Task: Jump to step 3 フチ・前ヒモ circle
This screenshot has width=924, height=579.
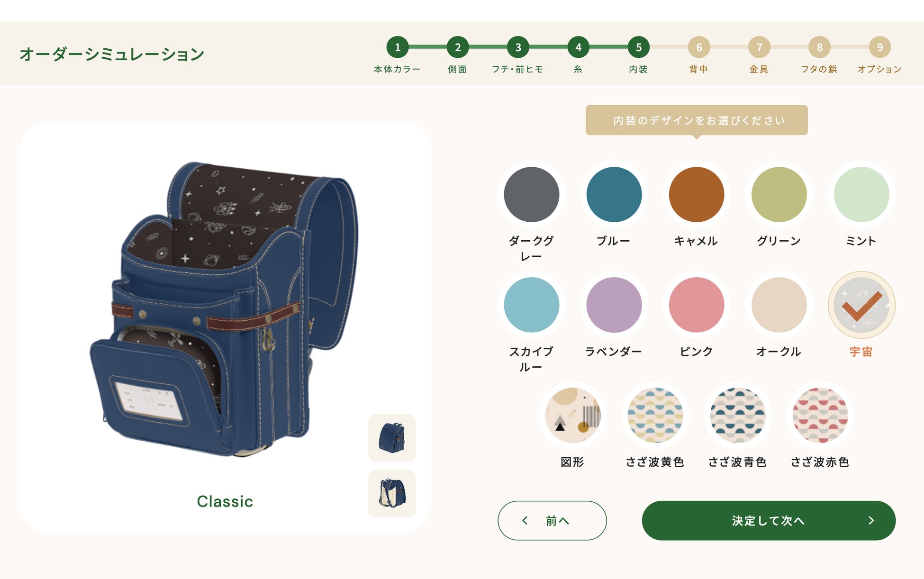Action: (518, 47)
